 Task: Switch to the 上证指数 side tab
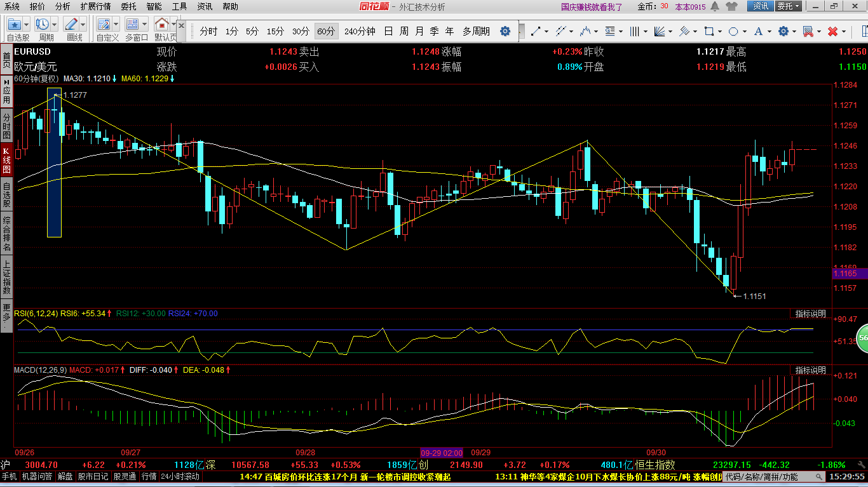pos(6,277)
